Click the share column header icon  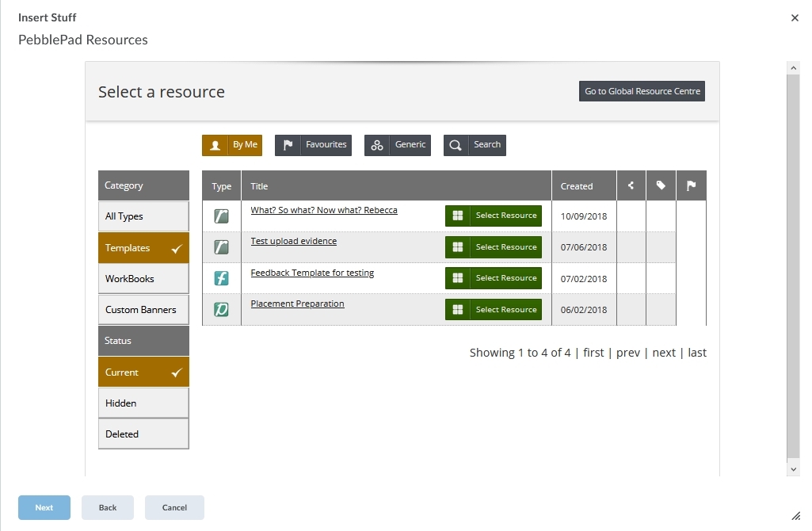click(x=631, y=185)
